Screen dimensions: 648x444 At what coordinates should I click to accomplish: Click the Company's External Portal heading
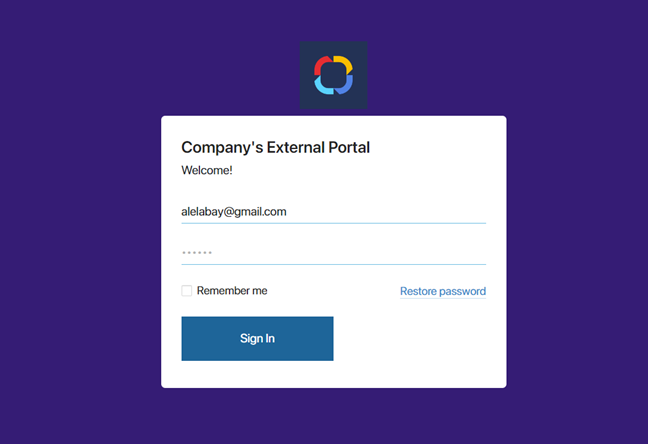pyautogui.click(x=275, y=148)
